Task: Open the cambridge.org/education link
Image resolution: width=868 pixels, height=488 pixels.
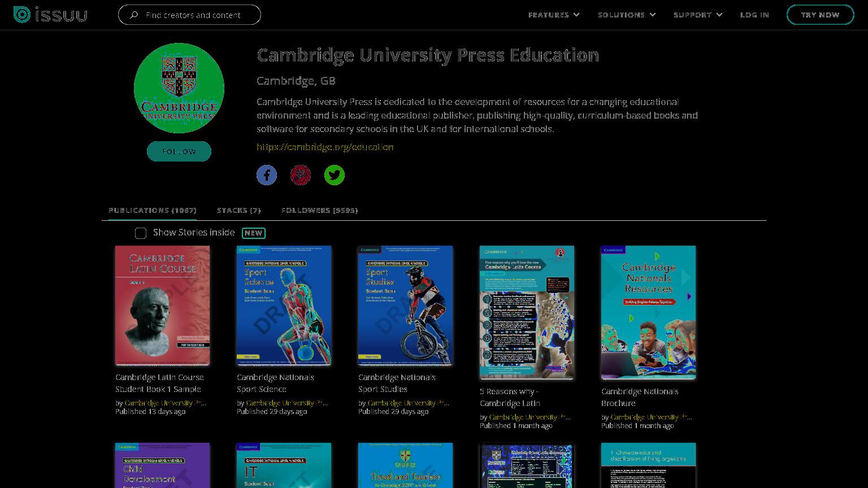Action: click(x=325, y=147)
